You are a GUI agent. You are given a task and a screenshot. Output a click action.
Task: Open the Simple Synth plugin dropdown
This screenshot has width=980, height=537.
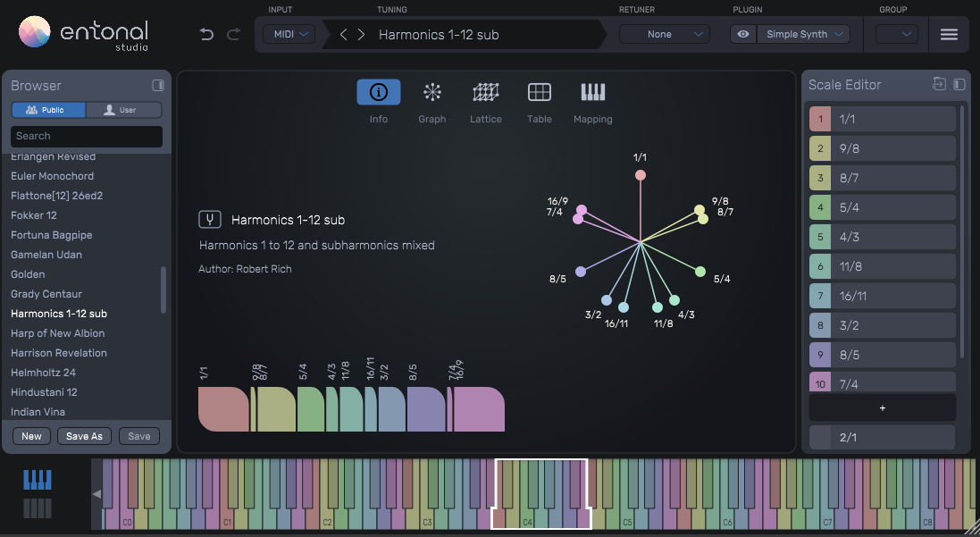point(803,35)
